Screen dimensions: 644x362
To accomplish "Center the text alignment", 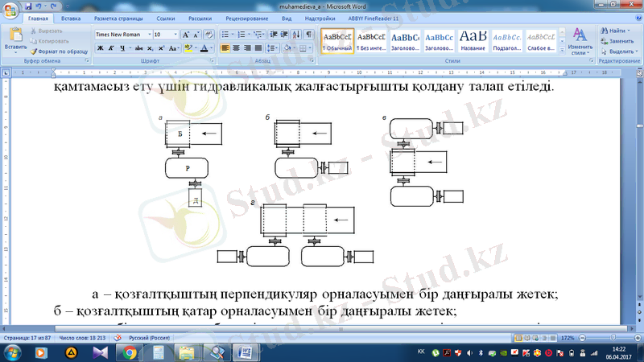I will pyautogui.click(x=236, y=48).
